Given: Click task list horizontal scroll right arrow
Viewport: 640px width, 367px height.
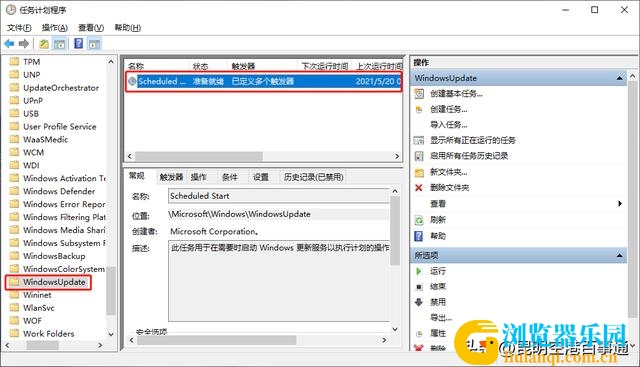Looking at the screenshot, I should click(397, 156).
